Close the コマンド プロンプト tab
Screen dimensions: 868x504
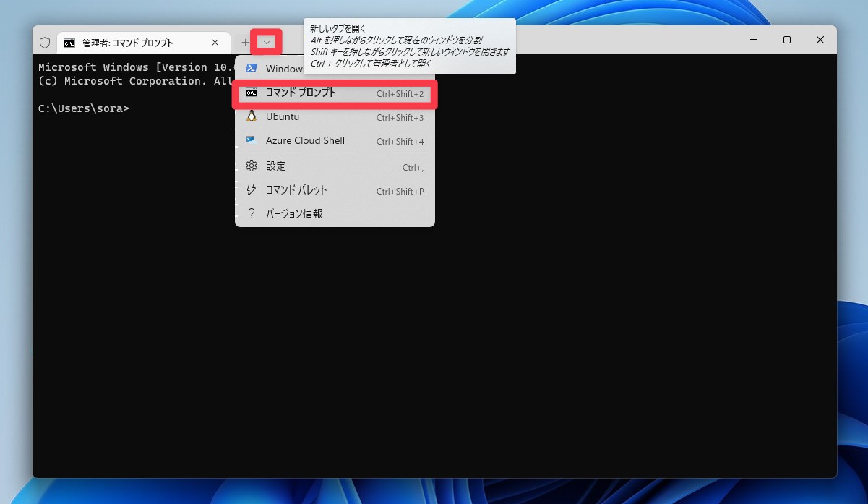tap(215, 43)
